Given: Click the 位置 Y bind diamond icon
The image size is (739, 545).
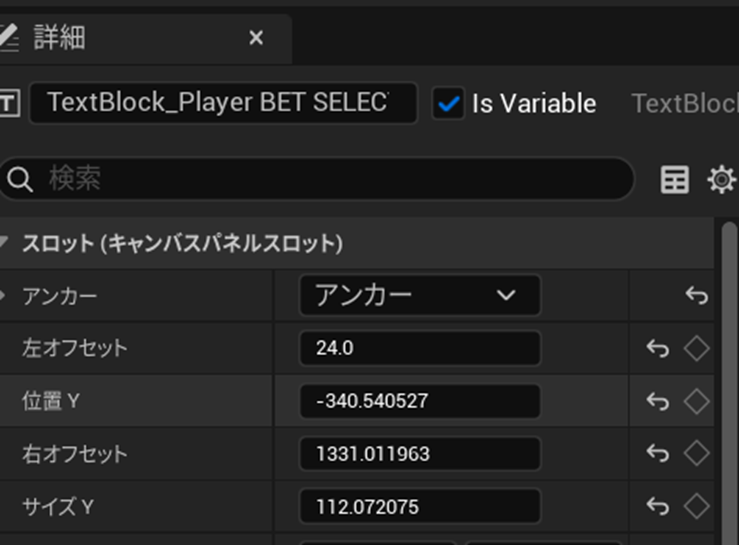Looking at the screenshot, I should [696, 401].
